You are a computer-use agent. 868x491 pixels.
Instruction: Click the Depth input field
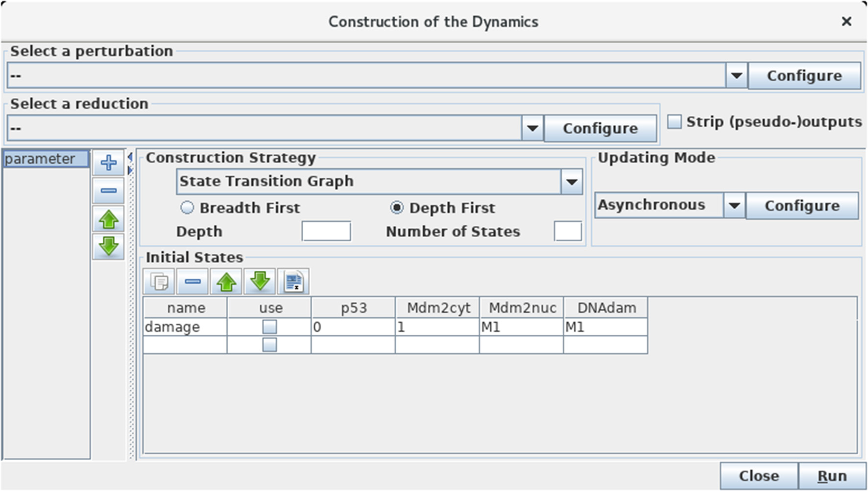point(326,231)
